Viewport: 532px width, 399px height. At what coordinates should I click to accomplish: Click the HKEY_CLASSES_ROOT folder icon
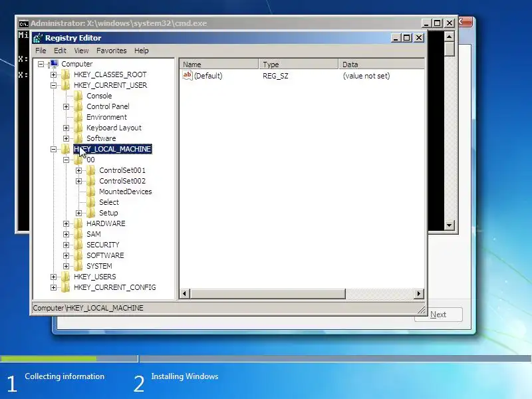pyautogui.click(x=65, y=74)
